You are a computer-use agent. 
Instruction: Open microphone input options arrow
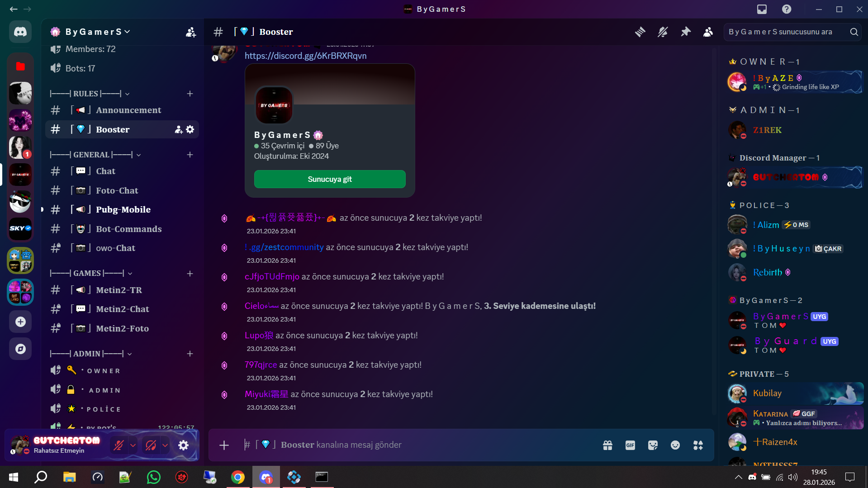(x=133, y=445)
